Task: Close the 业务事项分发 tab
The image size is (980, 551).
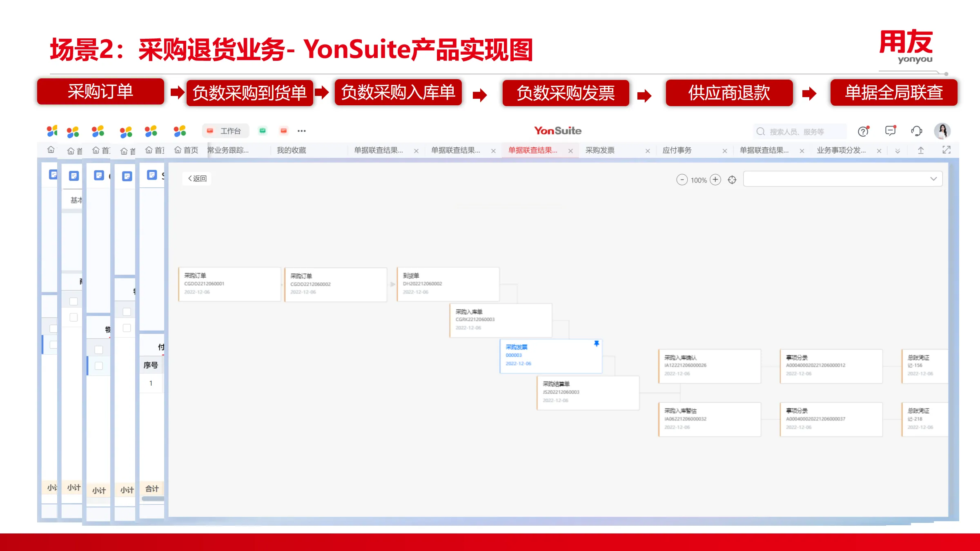Action: (879, 151)
